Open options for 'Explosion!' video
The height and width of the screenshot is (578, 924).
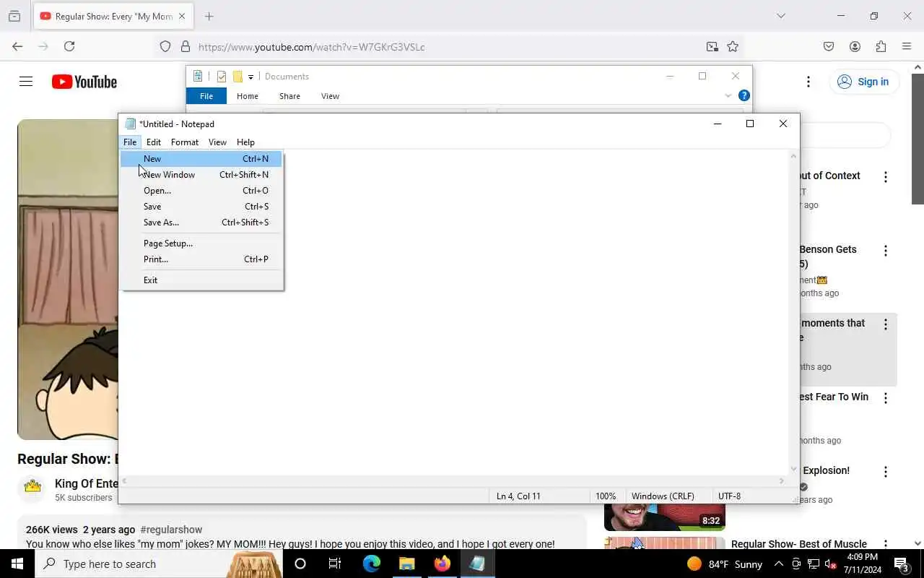[x=886, y=472]
